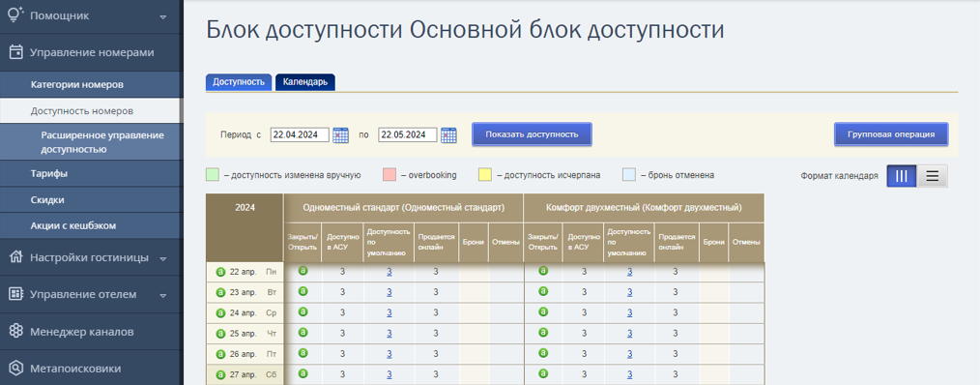Click yellow swatch for availability exhausted
This screenshot has height=385, width=980.
484,175
